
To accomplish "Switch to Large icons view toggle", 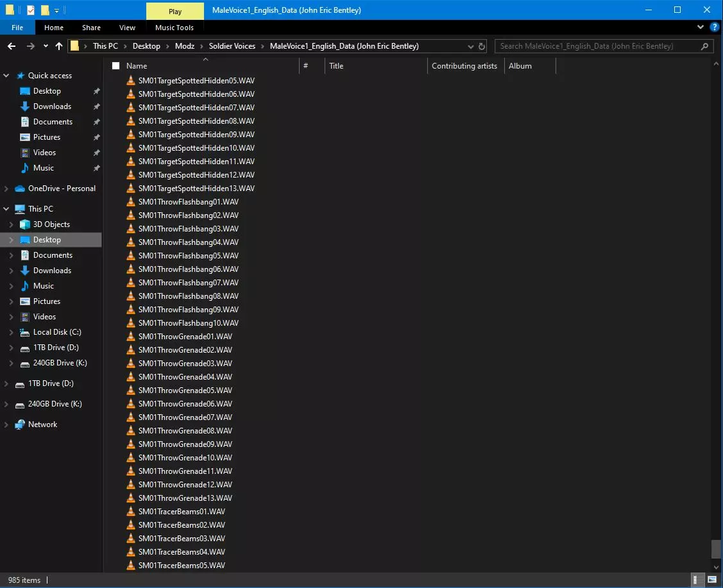I will (712, 580).
